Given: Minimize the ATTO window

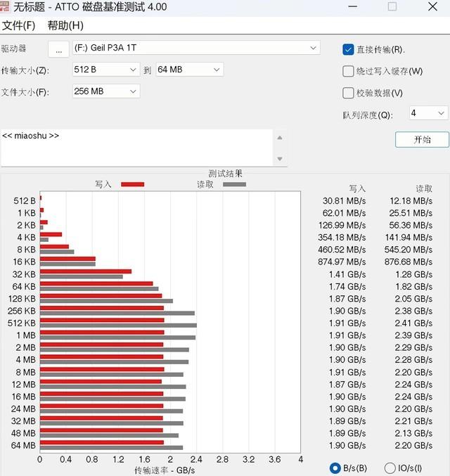Looking at the screenshot, I should pos(352,6).
